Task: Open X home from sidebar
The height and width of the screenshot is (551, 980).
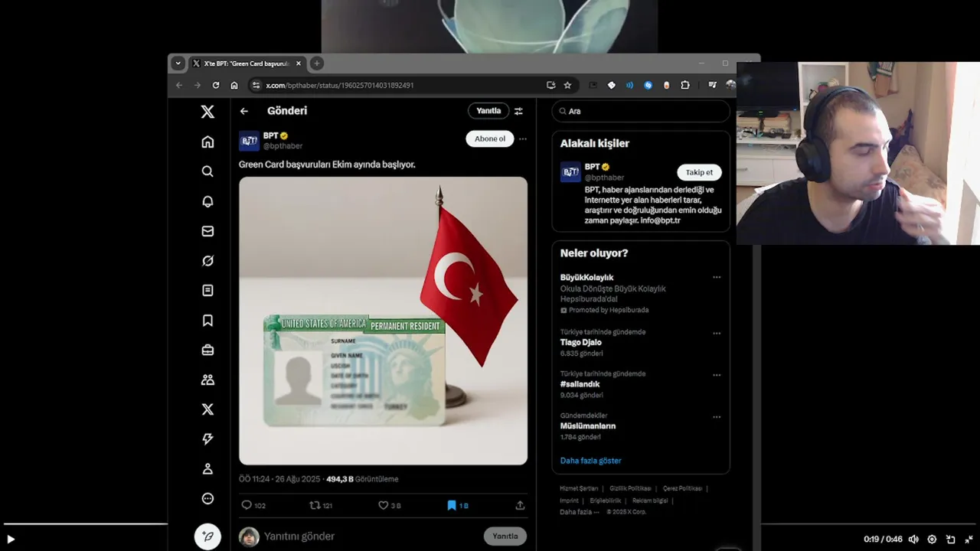Action: coord(207,142)
